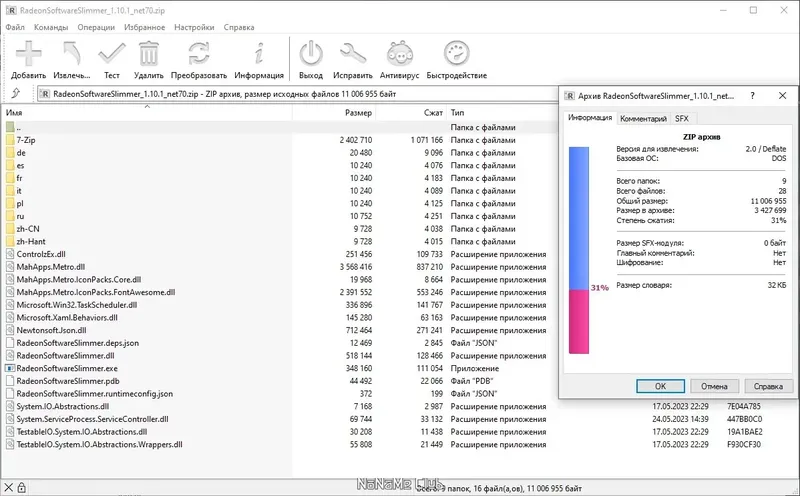Sort by the Сжат column header
Screen dimensions: 800x496
411,112
